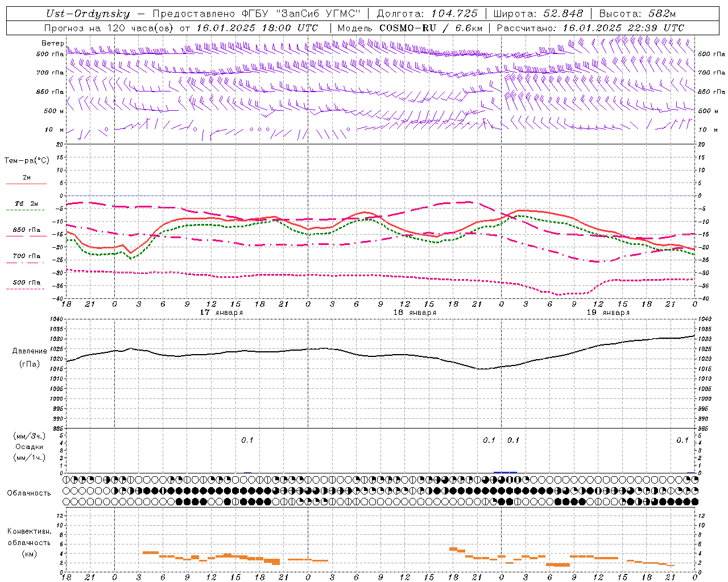Click the 19 января date label
This screenshot has height=582, width=728.
pyautogui.click(x=608, y=313)
